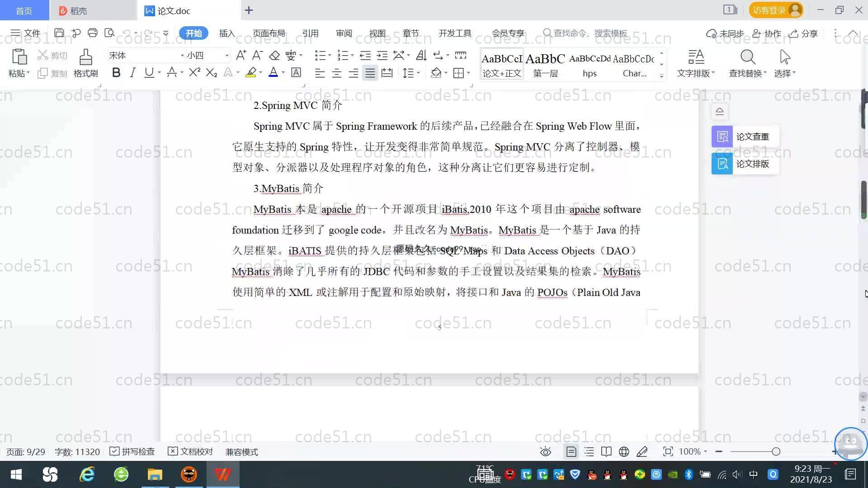
Task: Switch to web layout globe icon
Action: tap(624, 451)
